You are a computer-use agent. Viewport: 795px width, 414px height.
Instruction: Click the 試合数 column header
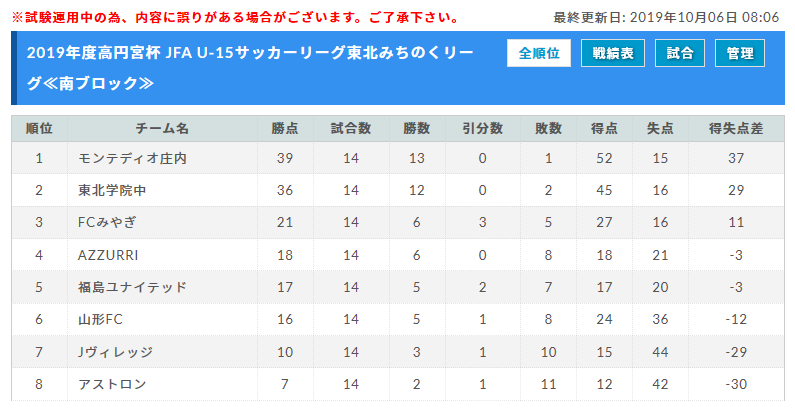pos(351,129)
